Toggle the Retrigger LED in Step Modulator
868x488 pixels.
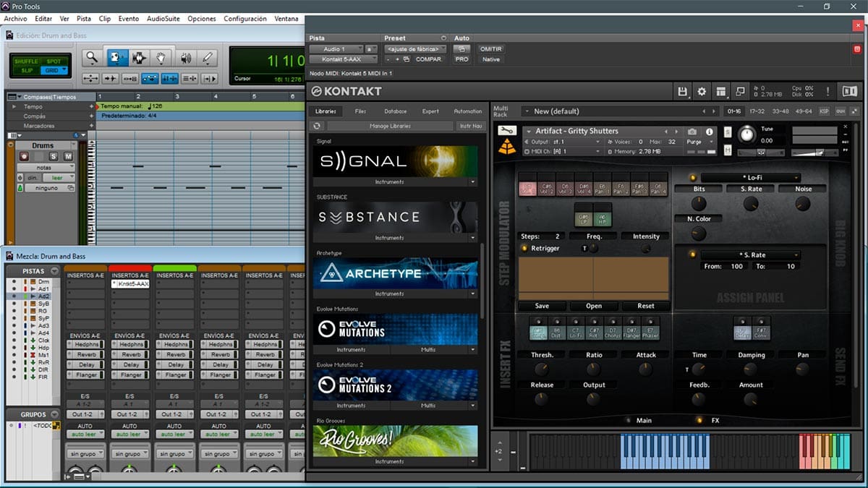524,248
